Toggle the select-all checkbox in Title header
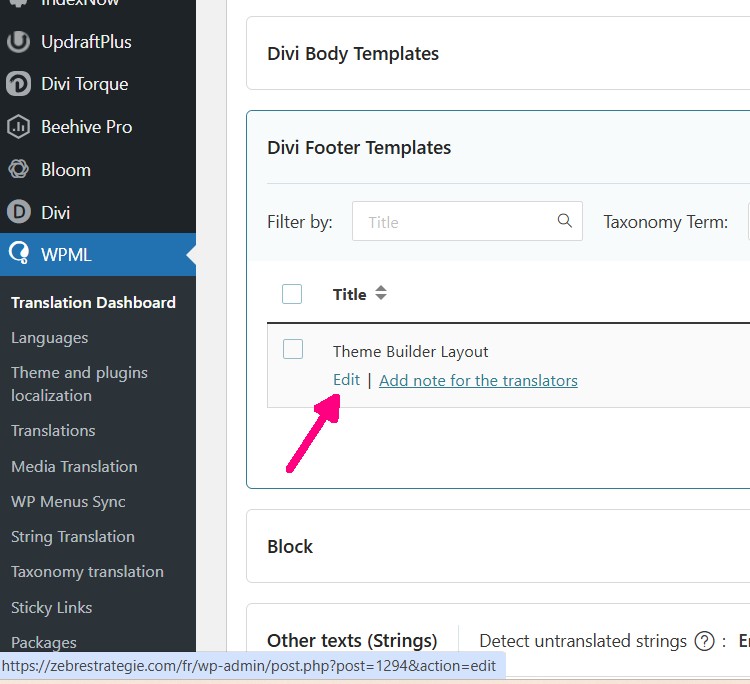Image resolution: width=750 pixels, height=684 pixels. point(292,294)
